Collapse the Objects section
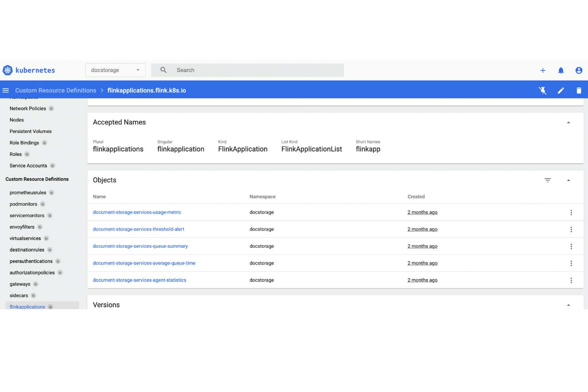Screen dimensions: 588x392 (x=569, y=180)
